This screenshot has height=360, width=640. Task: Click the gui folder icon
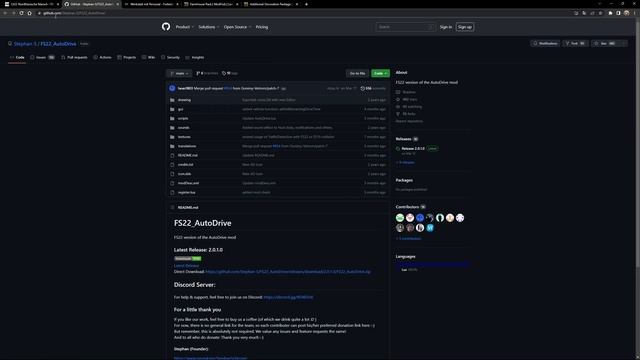coord(172,109)
